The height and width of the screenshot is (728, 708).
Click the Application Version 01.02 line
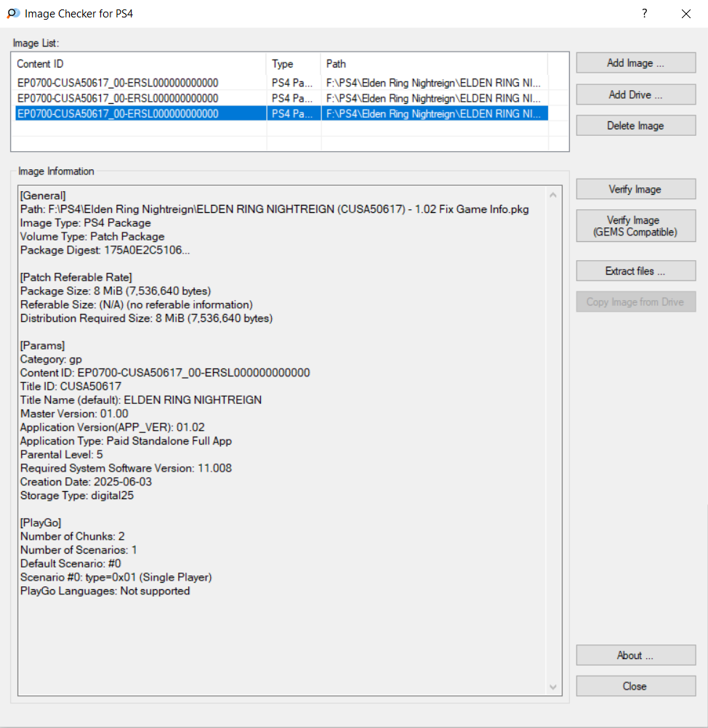coord(113,428)
